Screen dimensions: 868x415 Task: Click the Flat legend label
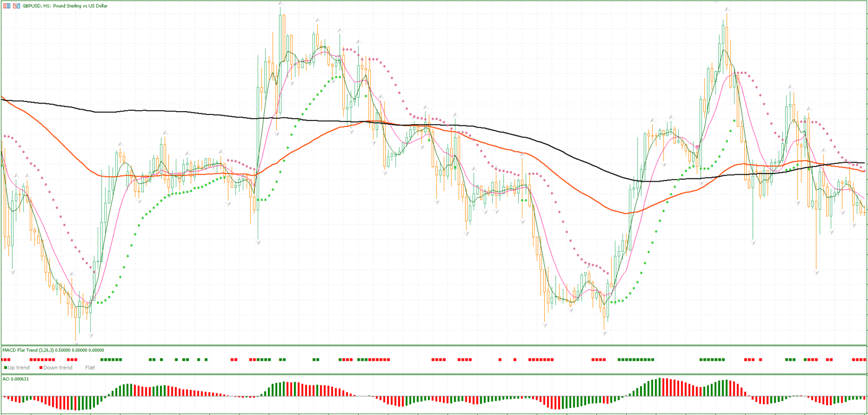pyautogui.click(x=90, y=367)
